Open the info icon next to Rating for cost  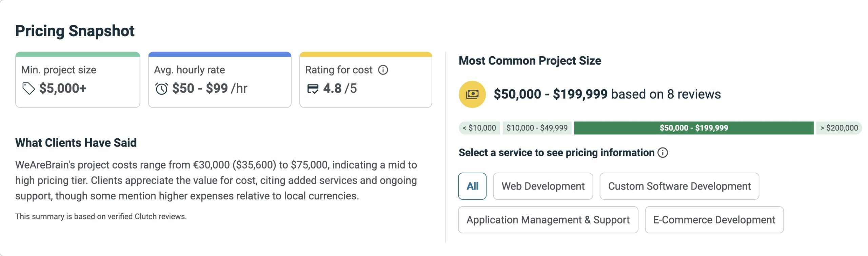(x=383, y=70)
